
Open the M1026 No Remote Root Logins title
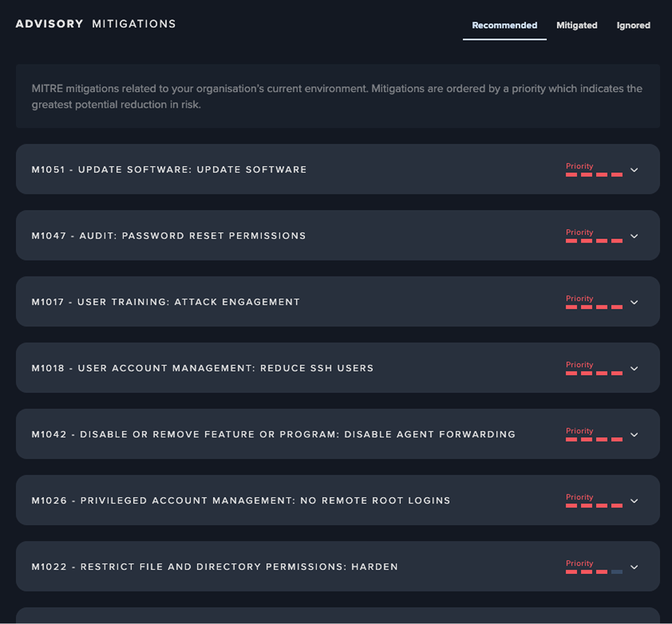tap(241, 500)
